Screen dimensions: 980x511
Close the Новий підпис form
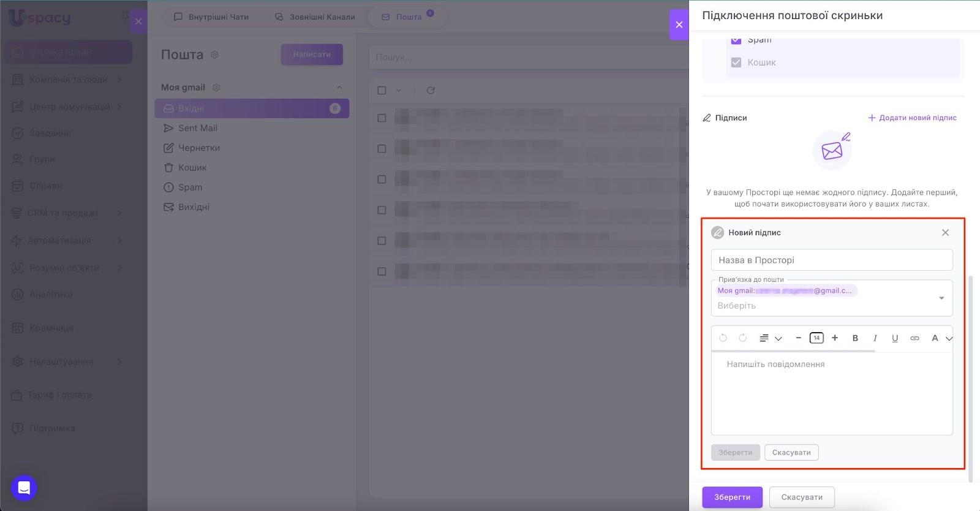945,233
